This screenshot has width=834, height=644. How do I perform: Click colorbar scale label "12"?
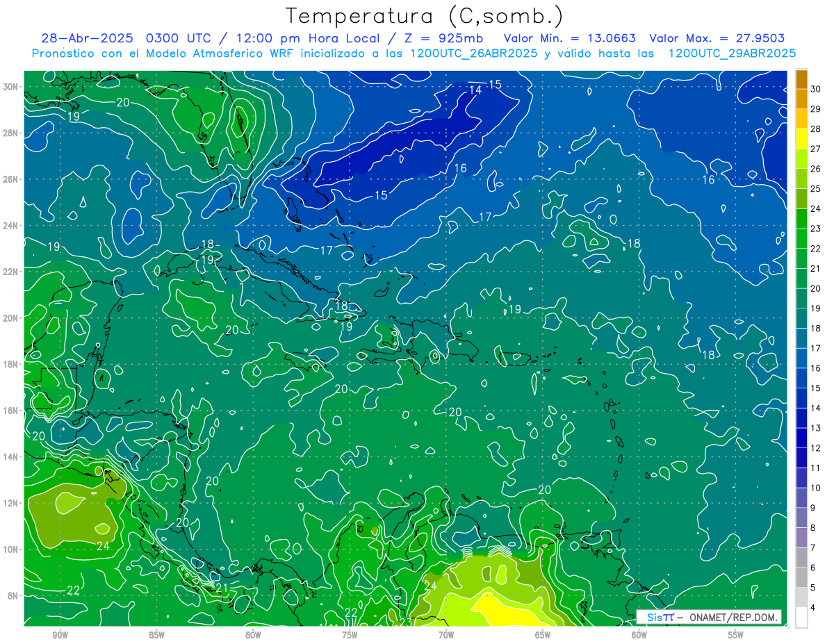click(x=816, y=448)
